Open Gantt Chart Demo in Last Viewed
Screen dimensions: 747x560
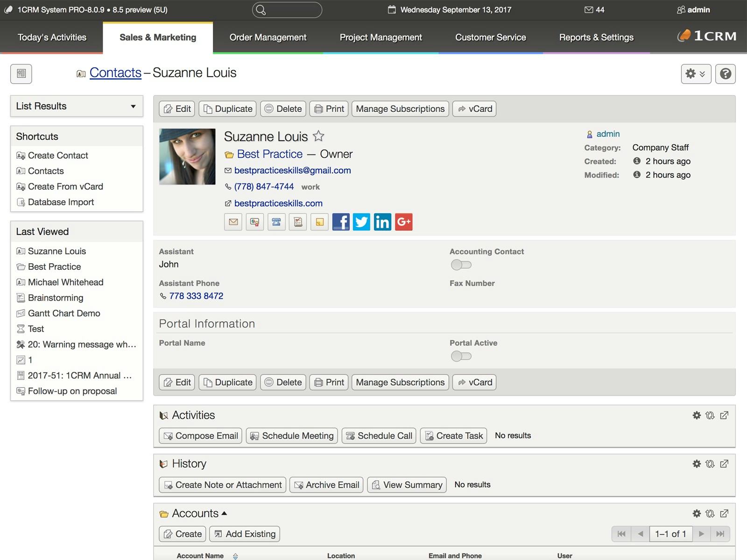pyautogui.click(x=64, y=313)
